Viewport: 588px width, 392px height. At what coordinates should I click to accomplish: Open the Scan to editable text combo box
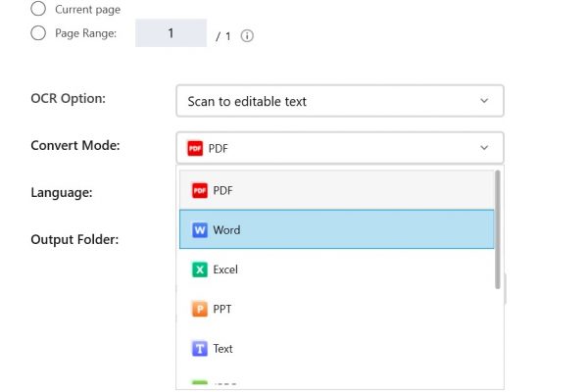pyautogui.click(x=340, y=101)
